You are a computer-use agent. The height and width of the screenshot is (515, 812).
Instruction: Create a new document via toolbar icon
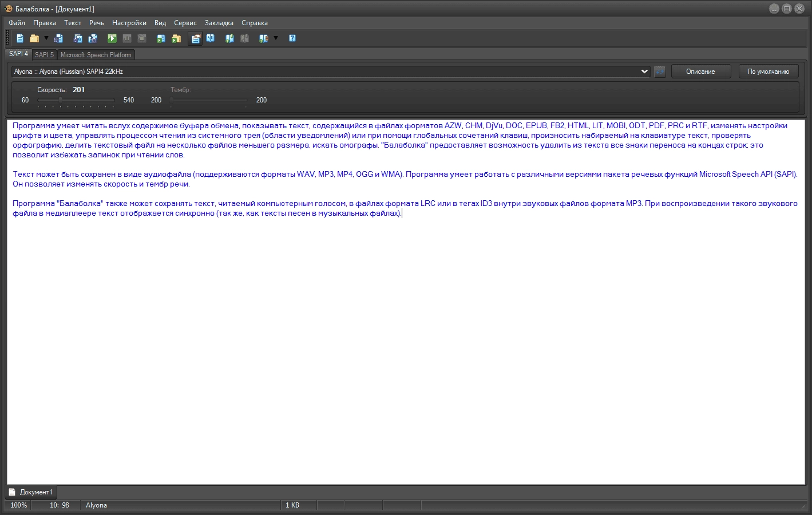20,38
